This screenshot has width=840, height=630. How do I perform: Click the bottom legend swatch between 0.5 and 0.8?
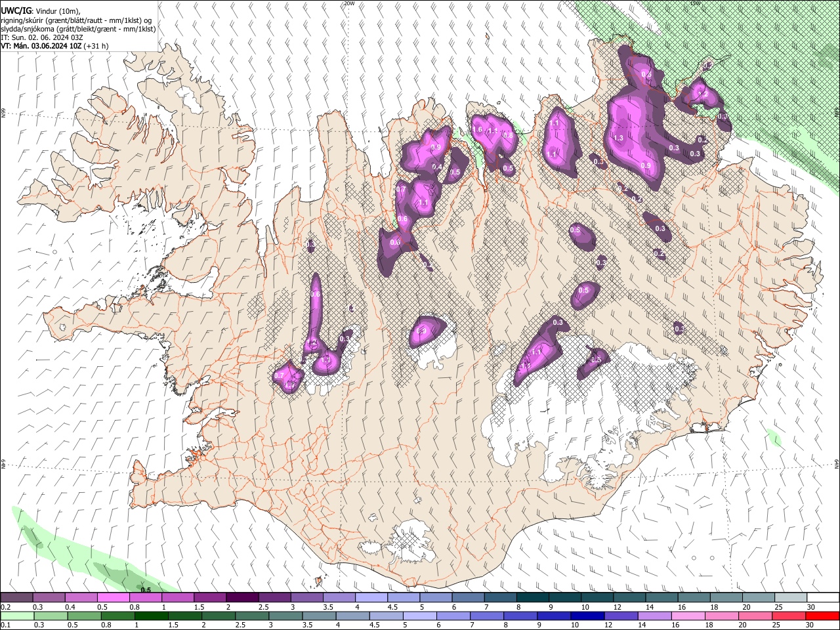83,616
